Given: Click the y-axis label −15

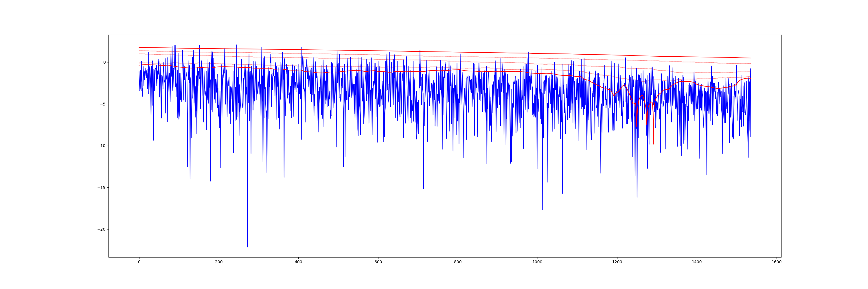Looking at the screenshot, I should pos(102,187).
